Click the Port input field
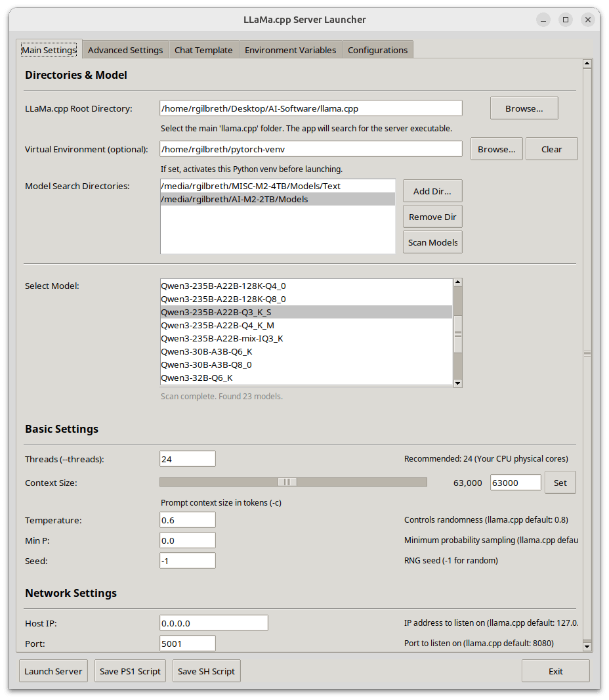 click(x=188, y=644)
